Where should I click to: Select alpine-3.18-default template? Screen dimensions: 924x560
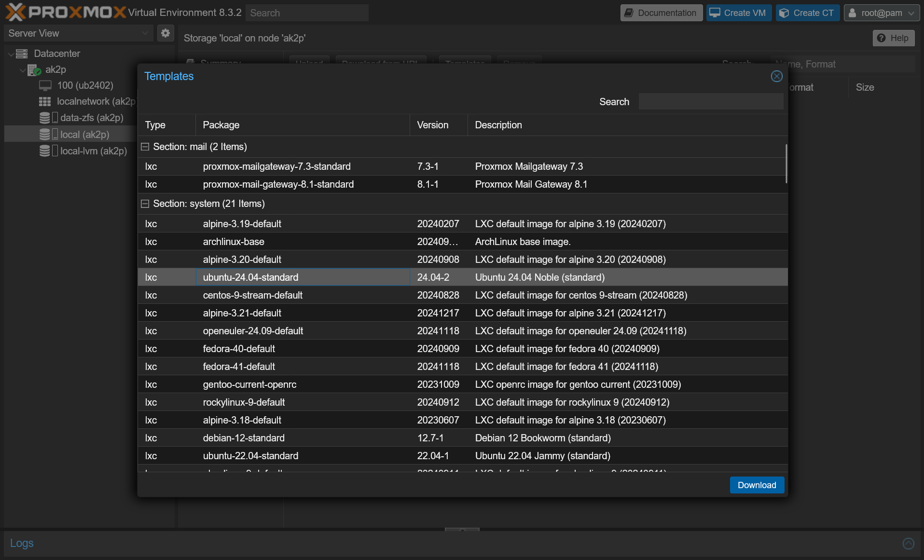pyautogui.click(x=463, y=420)
